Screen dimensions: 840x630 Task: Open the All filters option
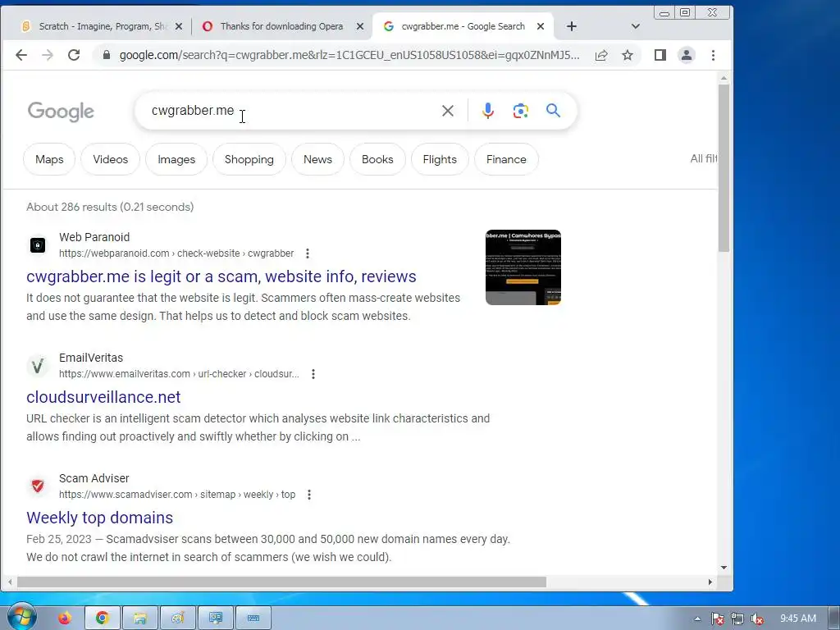(703, 158)
